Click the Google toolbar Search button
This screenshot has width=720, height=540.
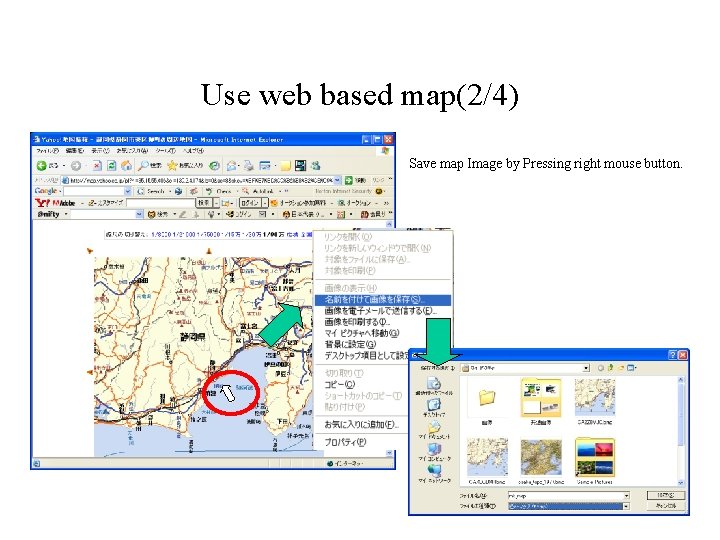[153, 191]
